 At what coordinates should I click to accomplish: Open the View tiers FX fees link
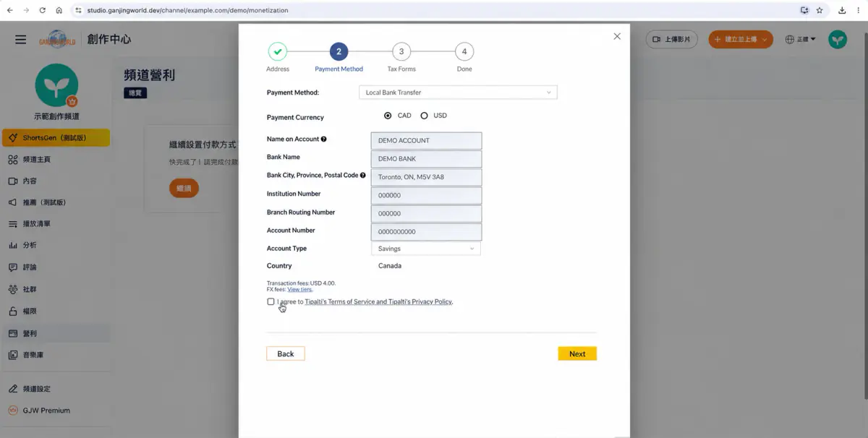[299, 289]
